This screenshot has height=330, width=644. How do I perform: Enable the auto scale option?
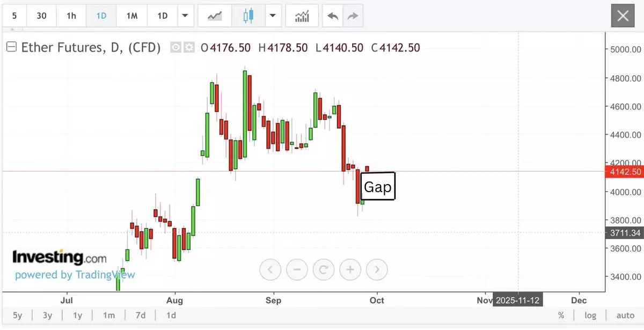[x=625, y=316]
